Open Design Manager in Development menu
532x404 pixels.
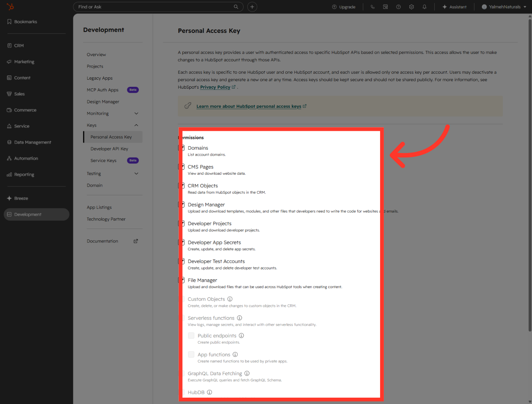103,102
